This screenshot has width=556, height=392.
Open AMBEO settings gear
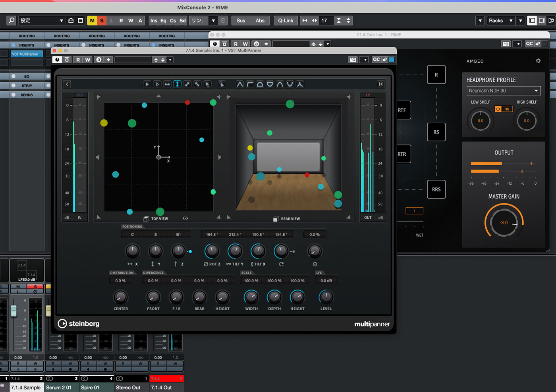point(538,61)
